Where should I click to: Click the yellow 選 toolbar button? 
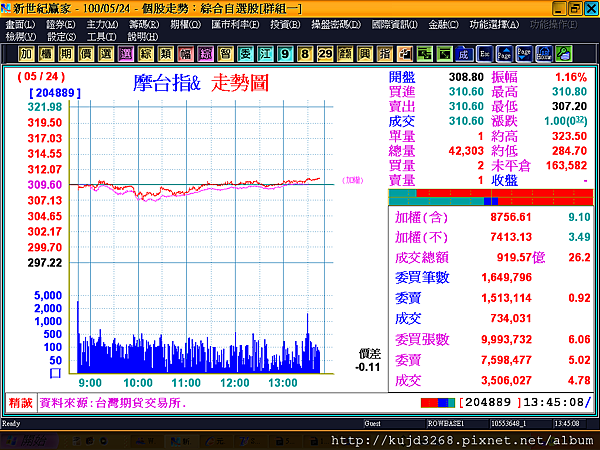[x=106, y=54]
